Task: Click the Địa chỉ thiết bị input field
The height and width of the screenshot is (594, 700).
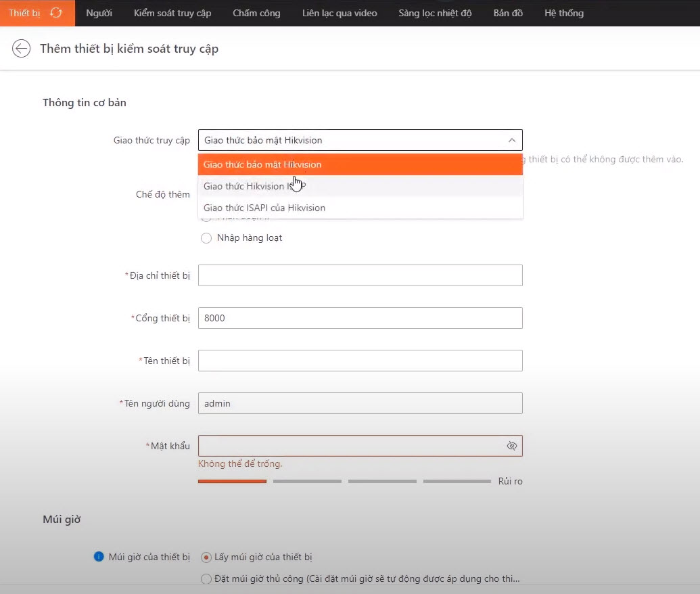Action: pyautogui.click(x=360, y=275)
